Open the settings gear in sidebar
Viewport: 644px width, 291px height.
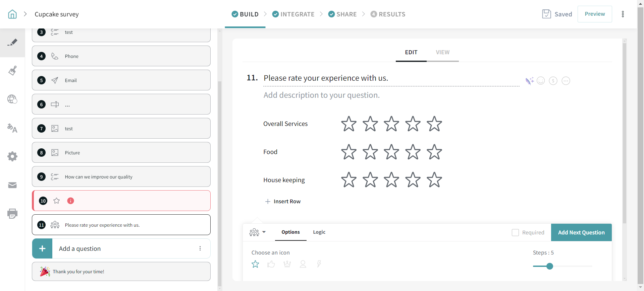[12, 156]
